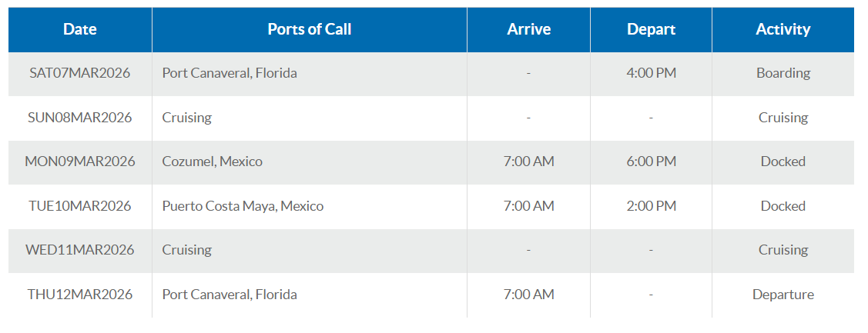Click the 4:00 PM departure time
This screenshot has height=333, width=868.
tap(651, 73)
